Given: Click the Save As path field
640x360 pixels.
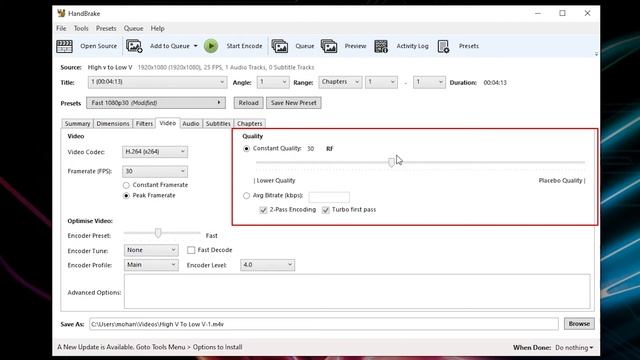Looking at the screenshot, I should 324,324.
